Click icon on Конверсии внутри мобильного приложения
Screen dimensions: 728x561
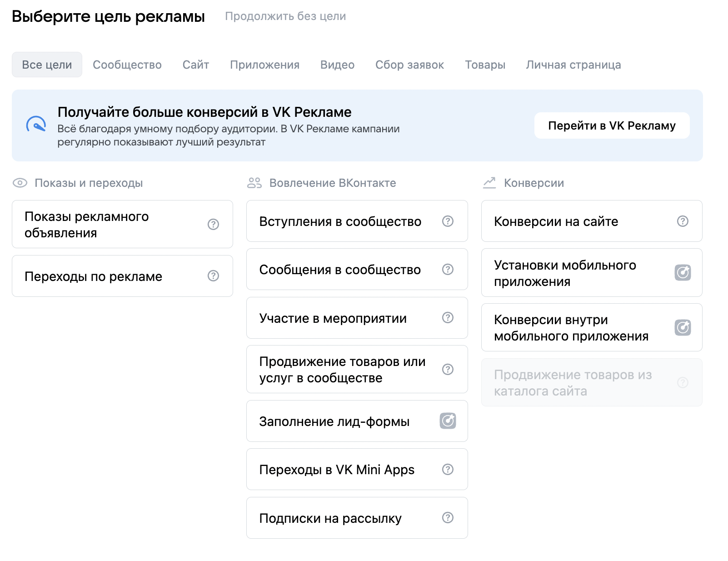(682, 327)
